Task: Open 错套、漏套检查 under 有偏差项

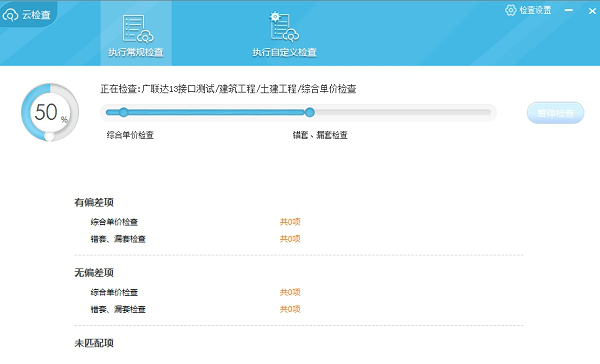Action: coord(118,239)
